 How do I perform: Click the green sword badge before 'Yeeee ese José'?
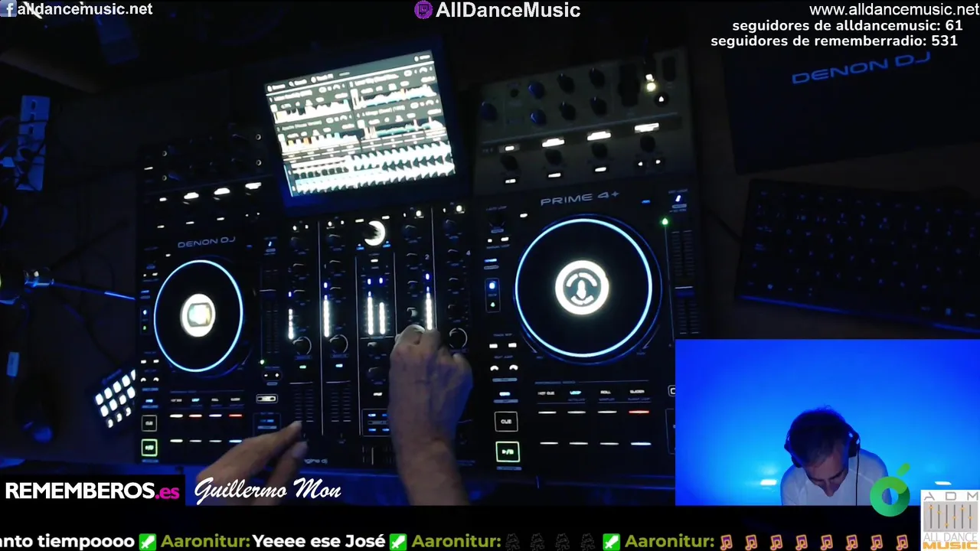pos(147,542)
